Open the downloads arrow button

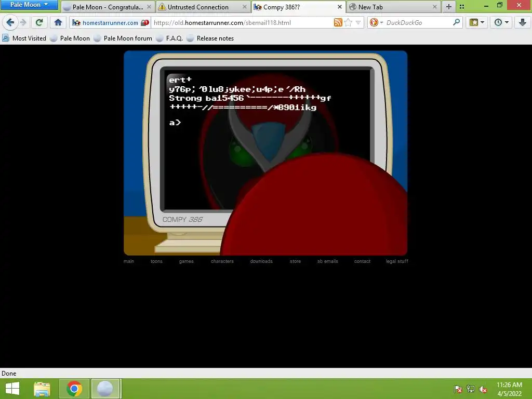(523, 23)
